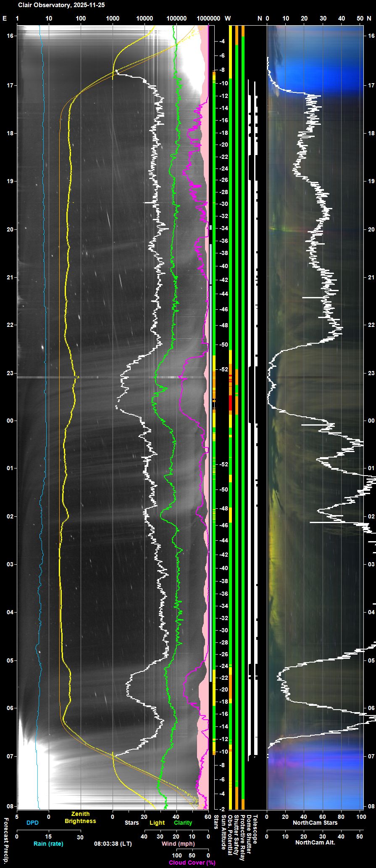Click the Zenith Brightness legend label
The width and height of the screenshot is (376, 868).
click(80, 818)
